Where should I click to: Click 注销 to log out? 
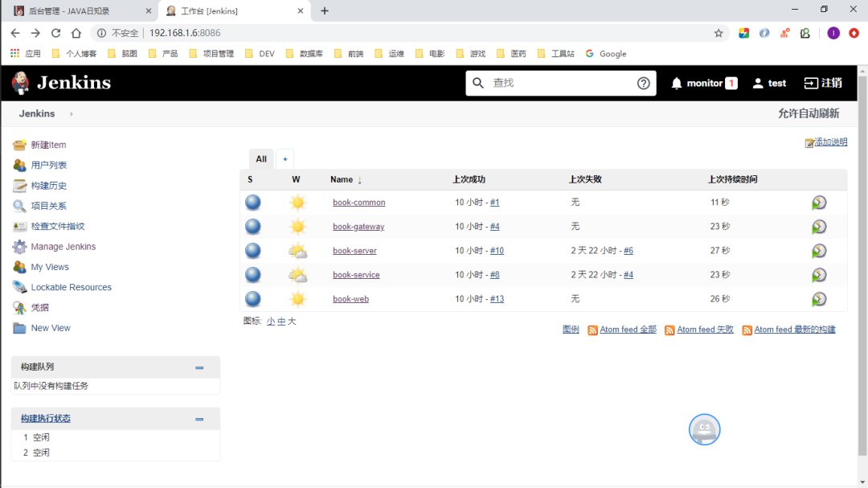(823, 83)
